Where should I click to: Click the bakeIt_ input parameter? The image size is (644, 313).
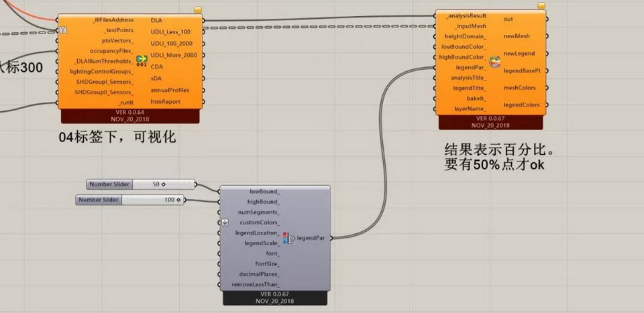click(476, 98)
